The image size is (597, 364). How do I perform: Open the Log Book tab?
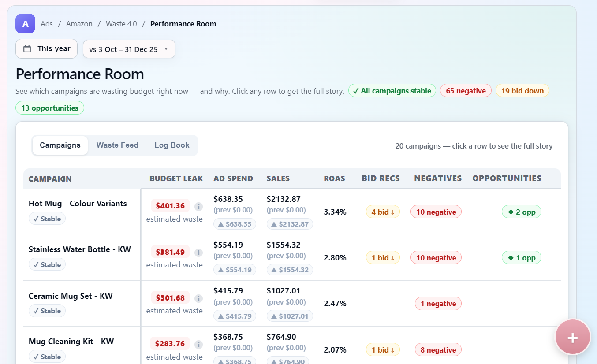click(172, 145)
